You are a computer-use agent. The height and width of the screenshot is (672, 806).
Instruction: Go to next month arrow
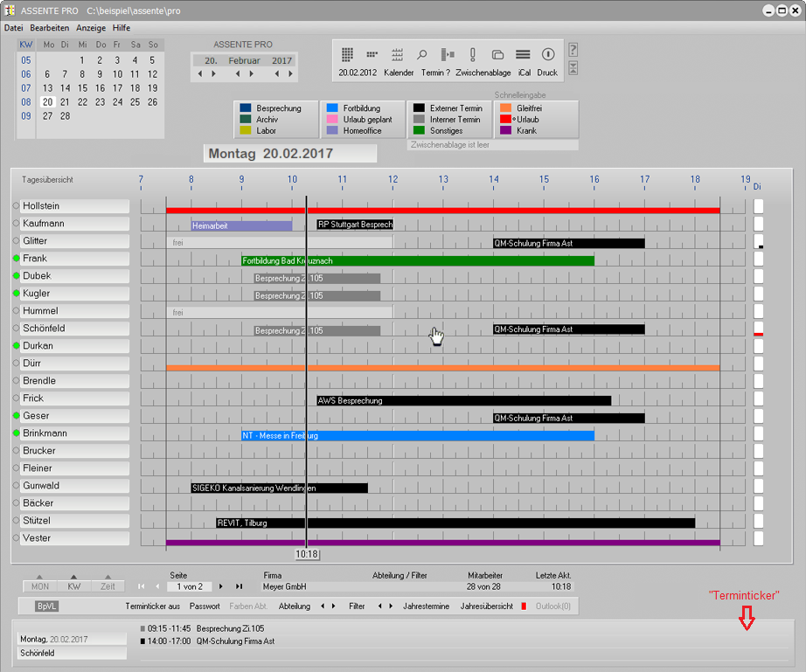click(252, 74)
